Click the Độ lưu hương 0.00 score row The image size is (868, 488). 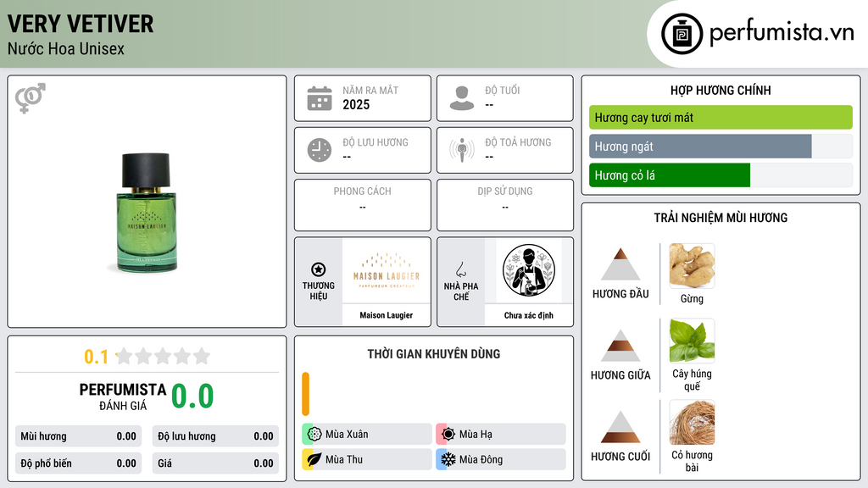(215, 436)
